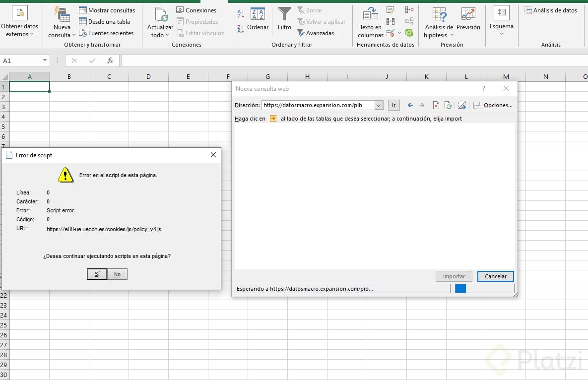Viewport: 588px width, 380px height.
Task: Click the data validation icon
Action: [391, 33]
